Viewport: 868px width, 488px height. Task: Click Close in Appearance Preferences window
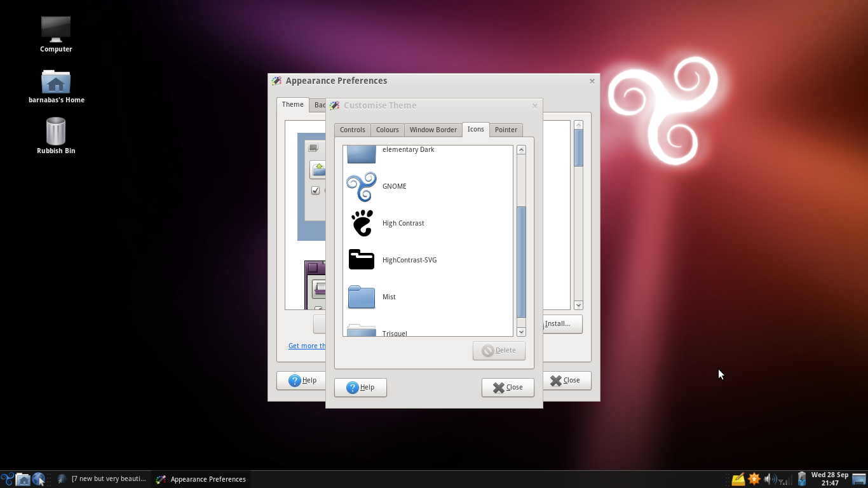[x=567, y=380]
